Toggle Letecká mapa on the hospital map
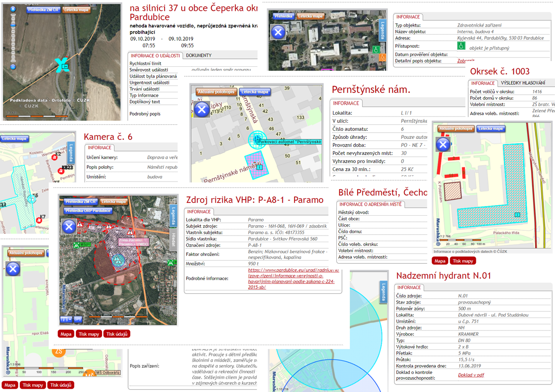 coord(310,16)
